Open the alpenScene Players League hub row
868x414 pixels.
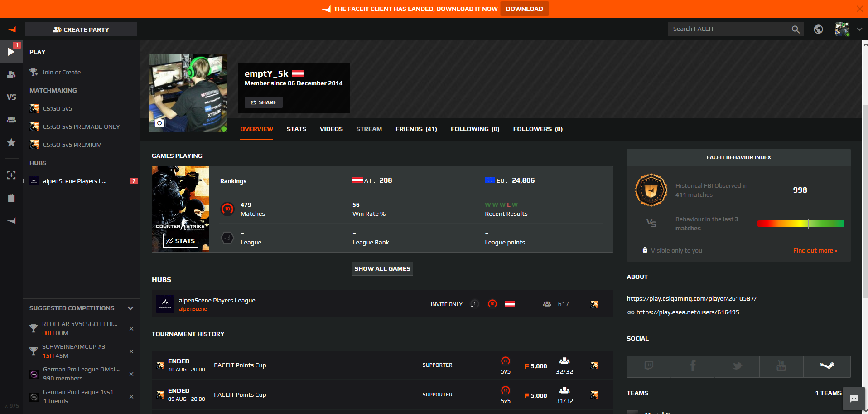tap(382, 304)
